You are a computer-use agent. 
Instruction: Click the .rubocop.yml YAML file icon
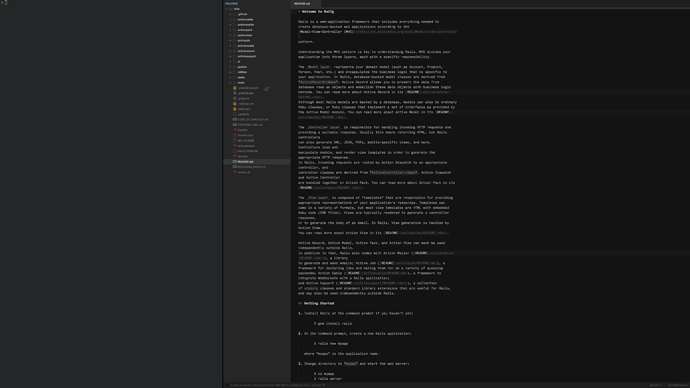coord(235,104)
